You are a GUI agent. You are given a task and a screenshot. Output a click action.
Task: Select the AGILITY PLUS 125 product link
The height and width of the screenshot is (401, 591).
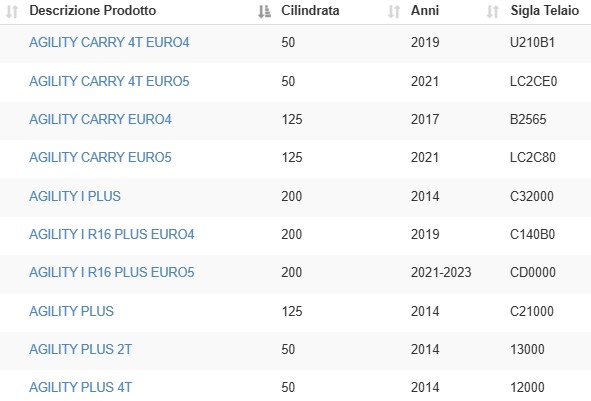point(71,311)
